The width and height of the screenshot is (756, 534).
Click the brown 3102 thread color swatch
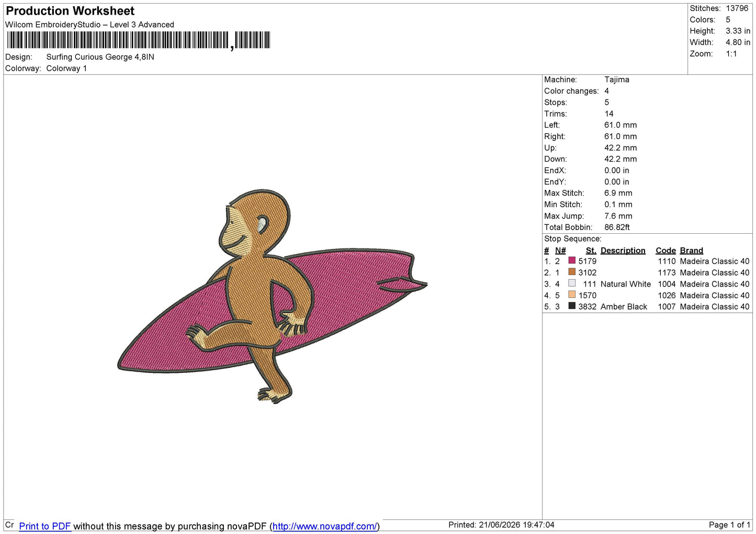pyautogui.click(x=572, y=272)
